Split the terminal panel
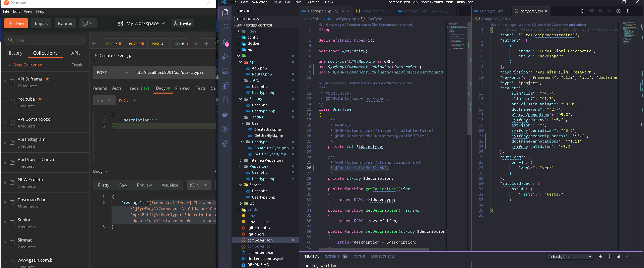This screenshot has width=644, height=268. (609, 256)
